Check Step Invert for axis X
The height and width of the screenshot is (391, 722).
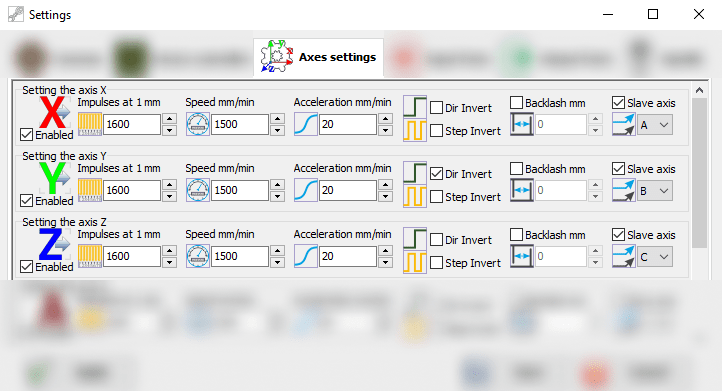click(x=437, y=131)
